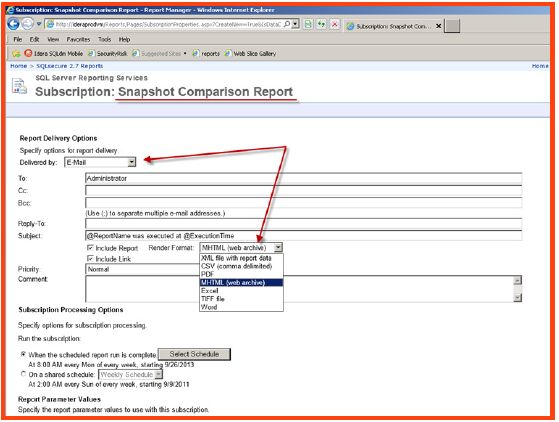Click the red X Stop loading icon

[334, 24]
